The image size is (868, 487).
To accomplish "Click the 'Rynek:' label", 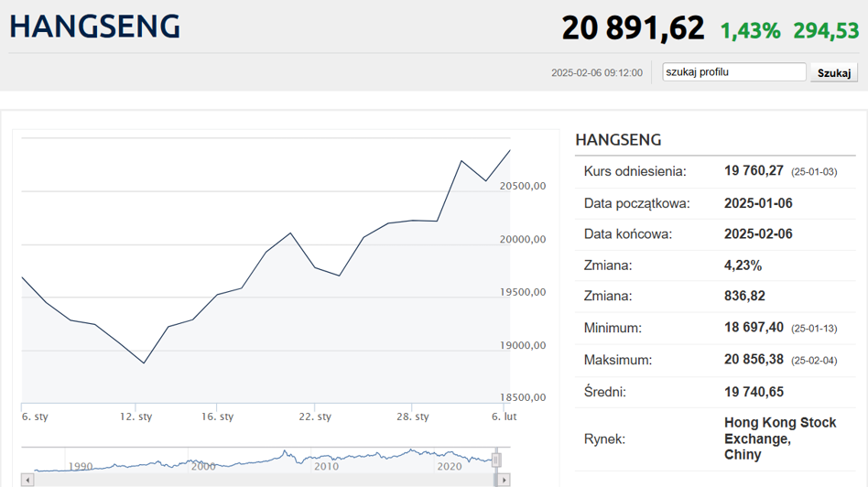I will [x=604, y=439].
